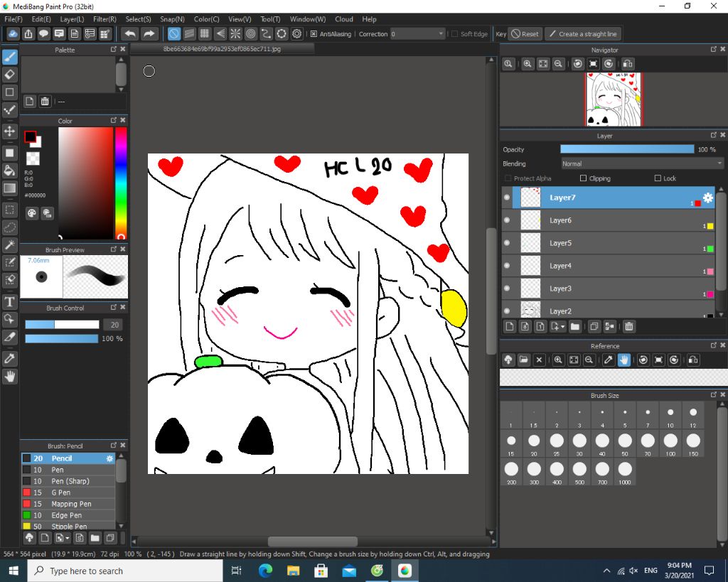The height and width of the screenshot is (582, 728).
Task: Turn on radial snap guide
Action: (x=235, y=34)
